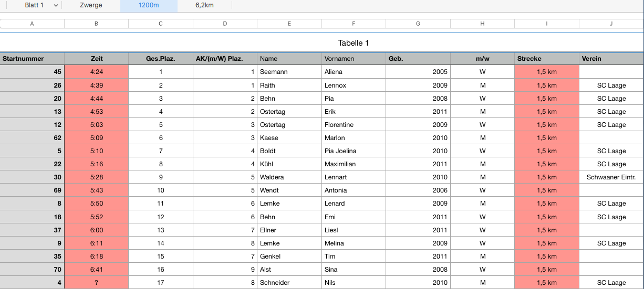Click the name cell Seemann
644x289 pixels.
click(x=289, y=72)
